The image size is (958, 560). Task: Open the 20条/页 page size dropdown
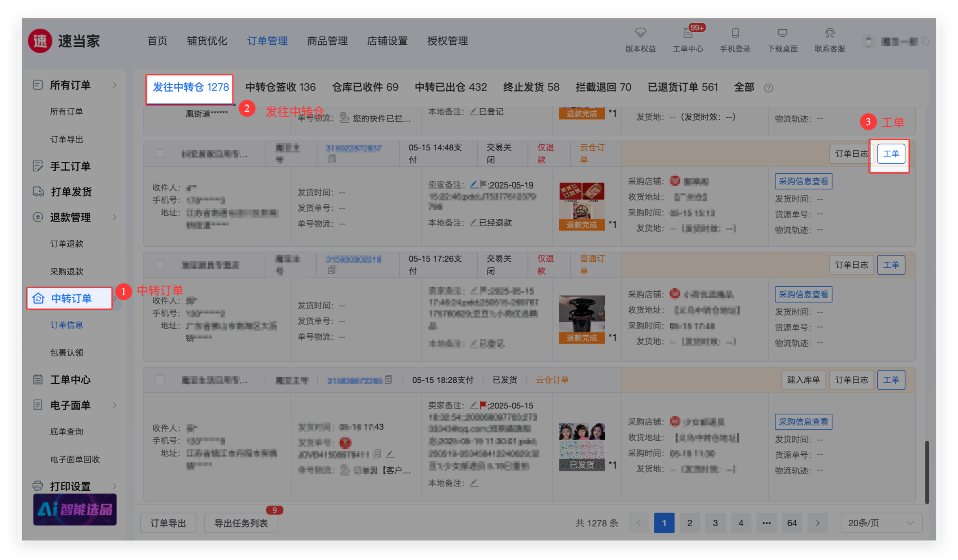881,523
